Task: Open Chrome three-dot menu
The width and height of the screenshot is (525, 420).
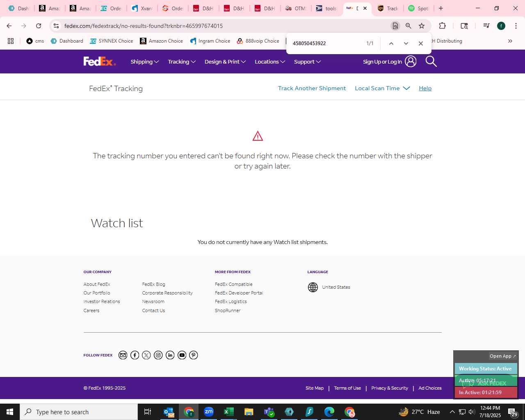Action: tap(516, 26)
